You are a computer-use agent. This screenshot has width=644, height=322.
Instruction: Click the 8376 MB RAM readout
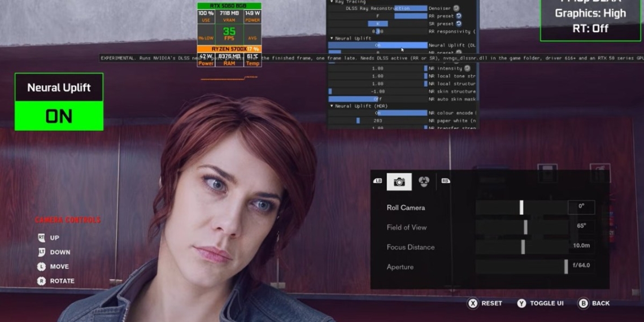(229, 59)
